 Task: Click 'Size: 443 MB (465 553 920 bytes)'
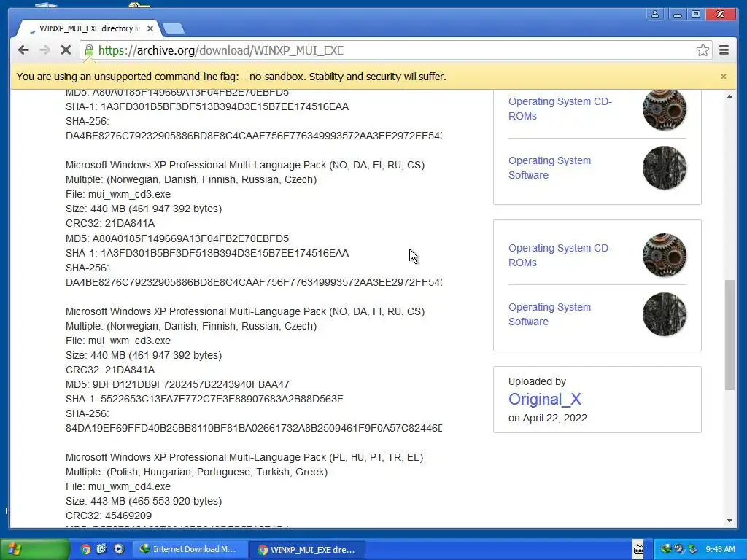[144, 501]
